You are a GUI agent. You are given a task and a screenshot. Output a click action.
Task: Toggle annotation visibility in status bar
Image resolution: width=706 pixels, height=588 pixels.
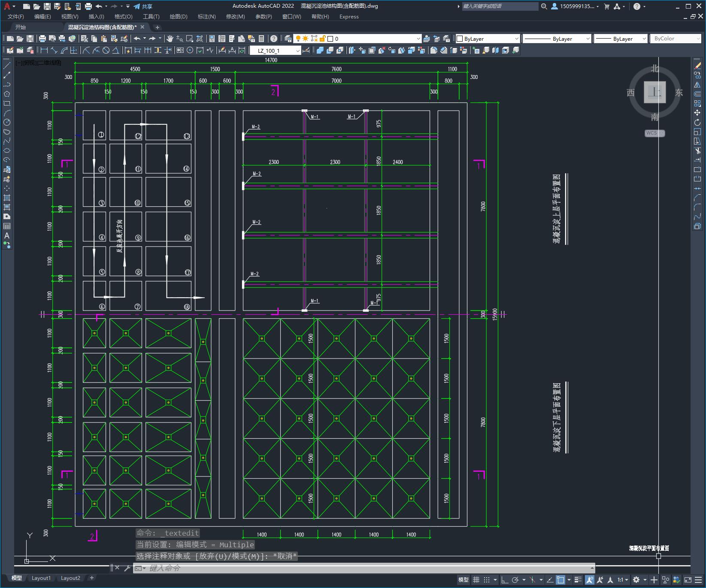(589, 580)
